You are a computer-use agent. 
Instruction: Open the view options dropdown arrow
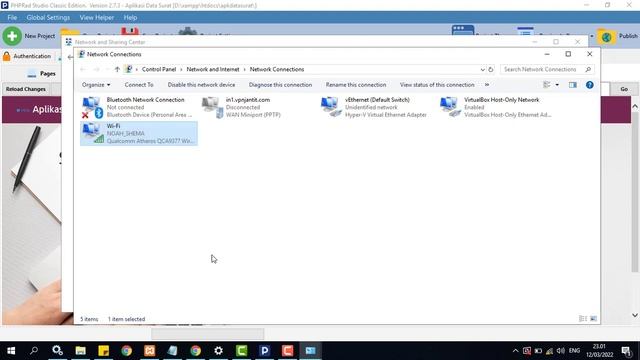coord(557,85)
